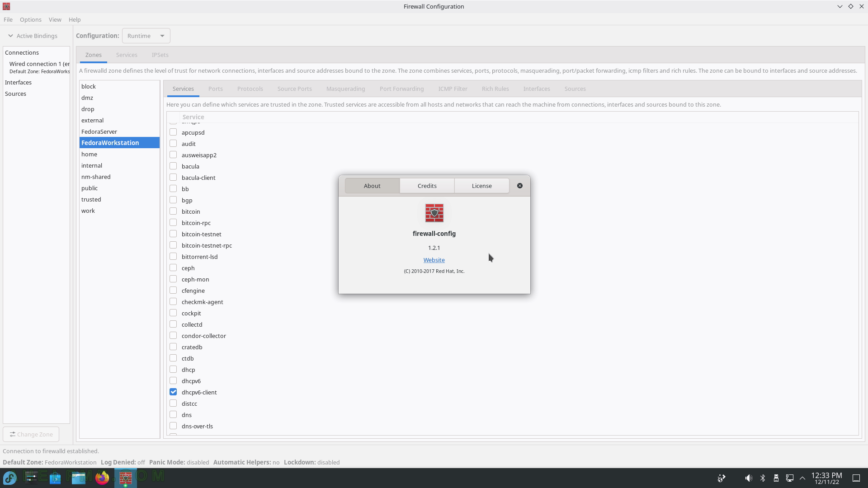Open the Masquerading tab
Screen dimensions: 868x488
[x=345, y=89]
